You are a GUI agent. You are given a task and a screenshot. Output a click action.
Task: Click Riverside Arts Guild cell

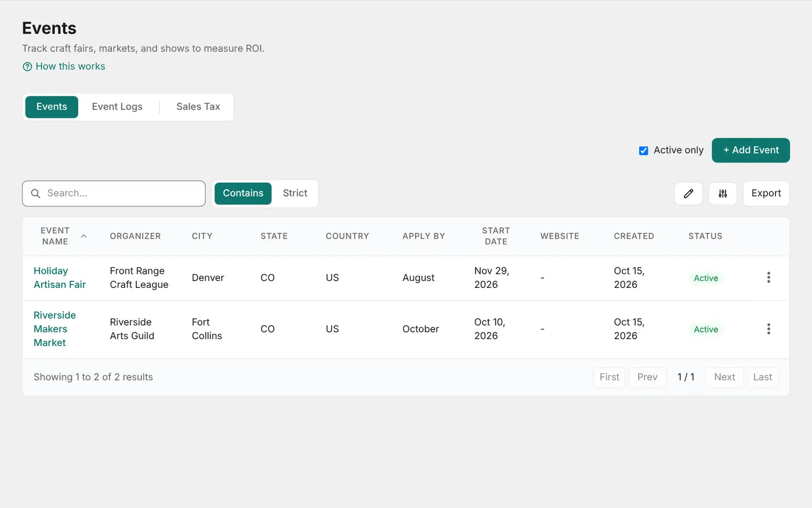click(132, 329)
